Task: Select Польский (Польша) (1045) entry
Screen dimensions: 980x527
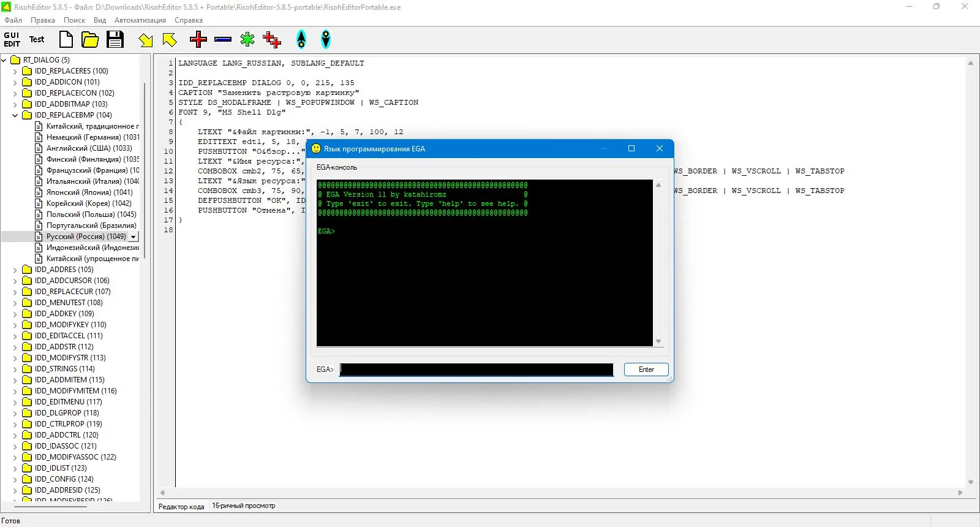Action: coord(91,214)
